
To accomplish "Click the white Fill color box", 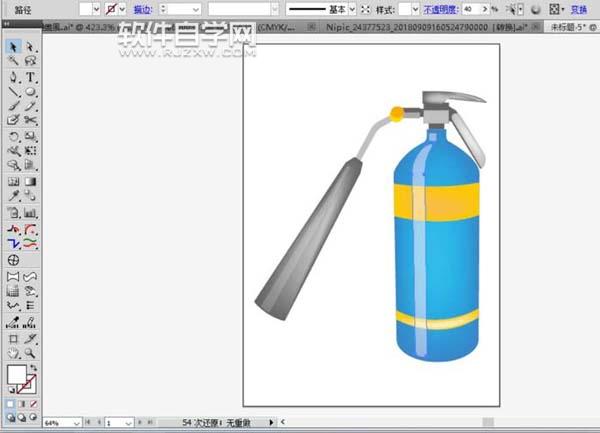I will tap(16, 374).
